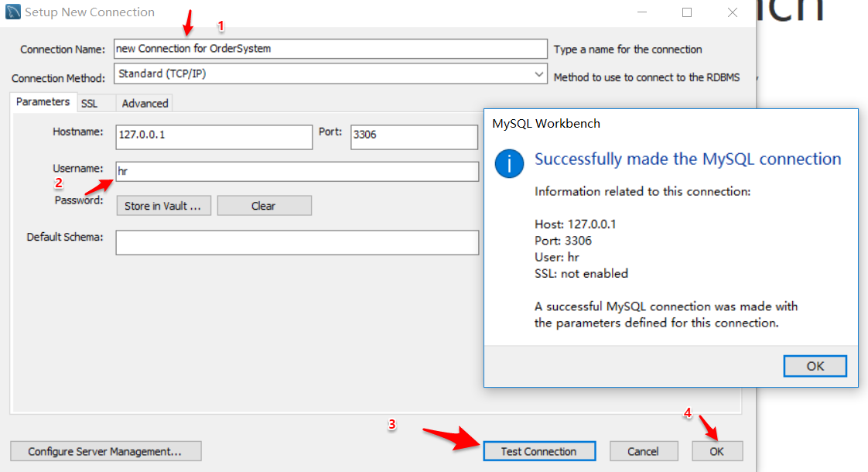Screen dimensions: 868x472
Task: Click the Test Connection button
Action: (539, 451)
